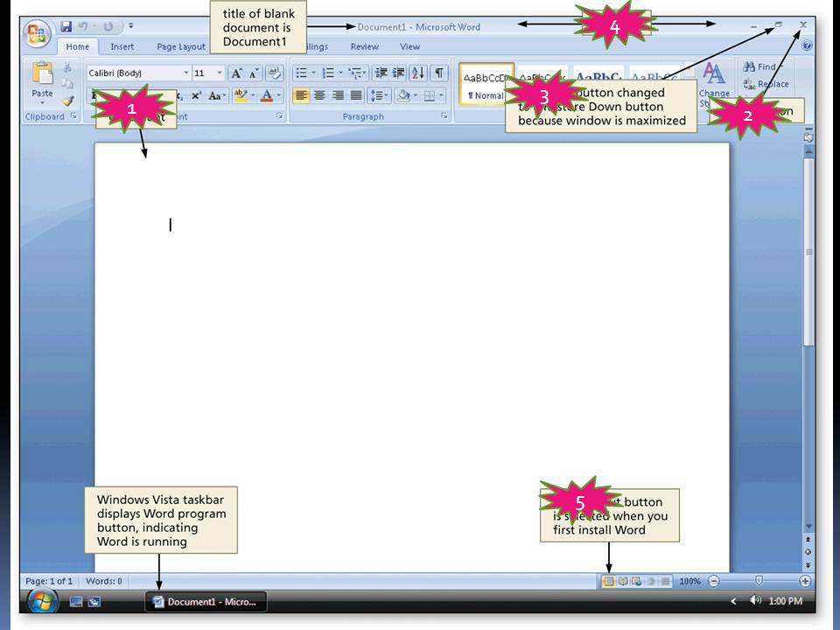Open font size 11 dropdown
The image size is (840, 630).
click(x=219, y=73)
